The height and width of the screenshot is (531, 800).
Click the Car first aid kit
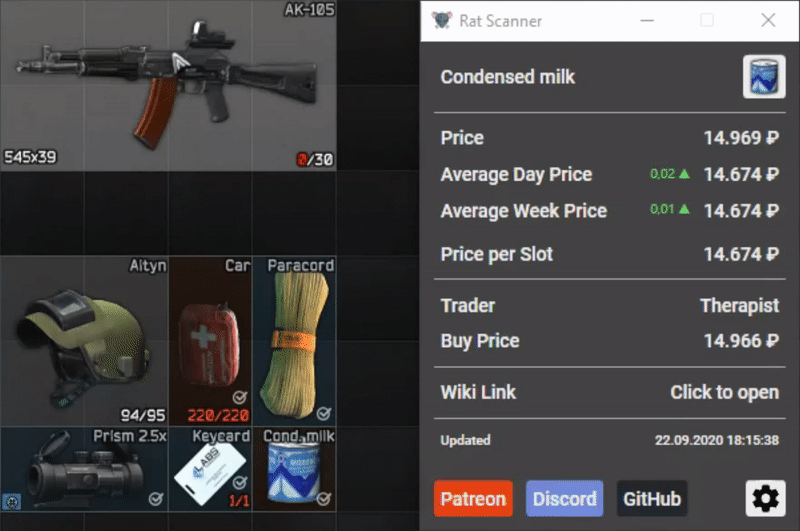point(210,341)
